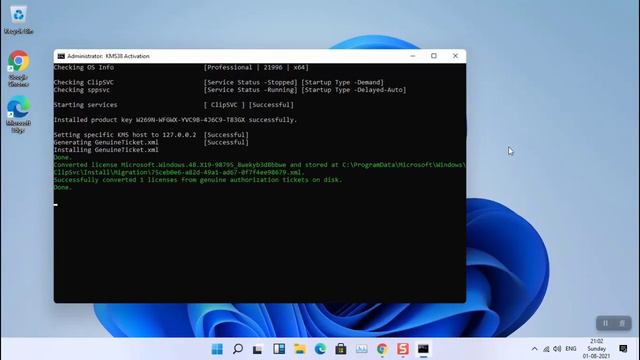Click the Windows Start button
This screenshot has height=360, width=640.
coord(217,349)
